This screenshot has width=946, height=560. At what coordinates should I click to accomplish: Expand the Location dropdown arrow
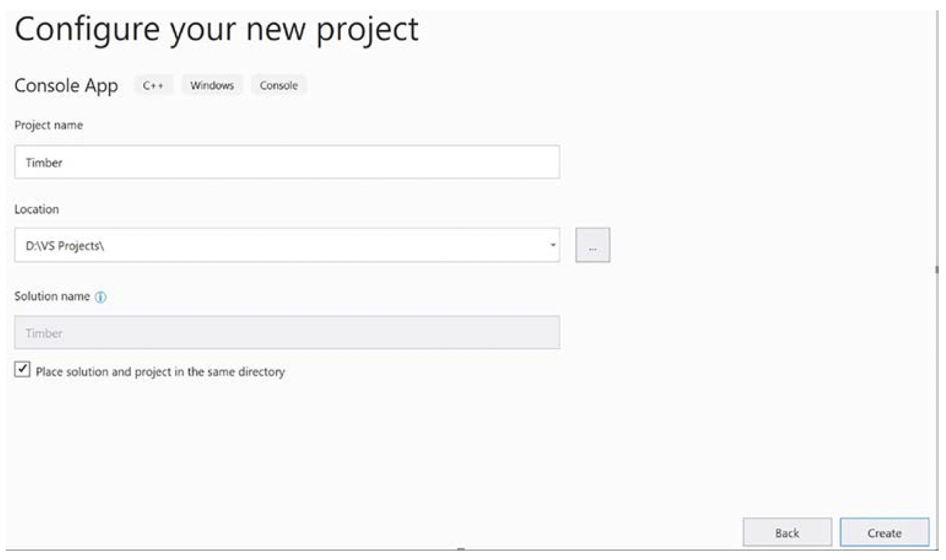pyautogui.click(x=552, y=245)
